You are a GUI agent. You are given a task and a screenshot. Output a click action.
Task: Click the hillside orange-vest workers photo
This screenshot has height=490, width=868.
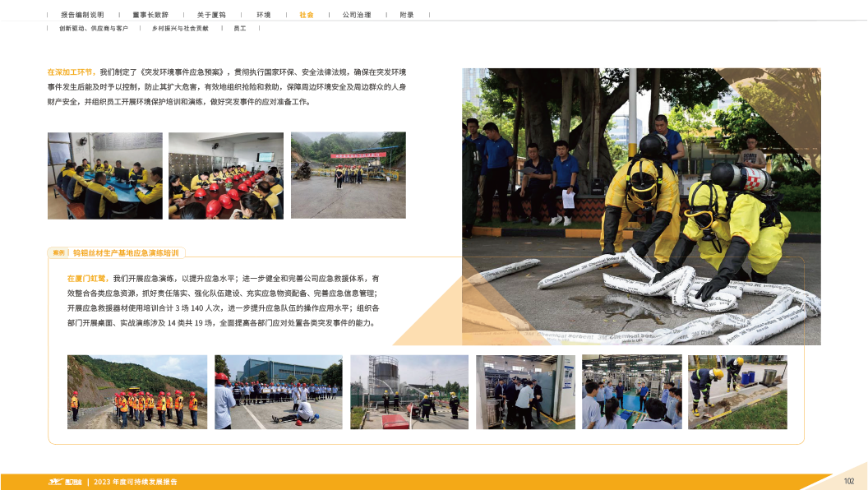coord(137,392)
